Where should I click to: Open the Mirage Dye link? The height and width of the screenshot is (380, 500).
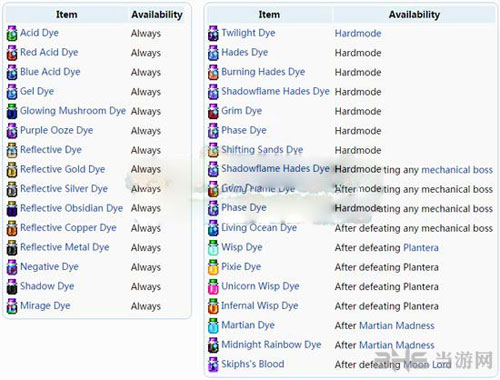pyautogui.click(x=45, y=306)
